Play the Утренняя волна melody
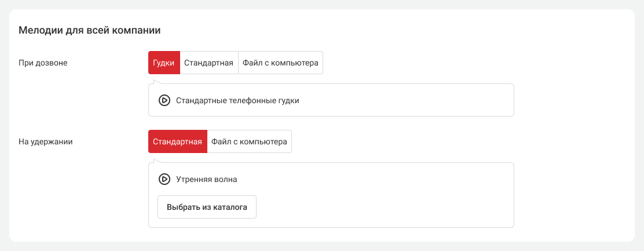This screenshot has height=251, width=644. [x=164, y=179]
